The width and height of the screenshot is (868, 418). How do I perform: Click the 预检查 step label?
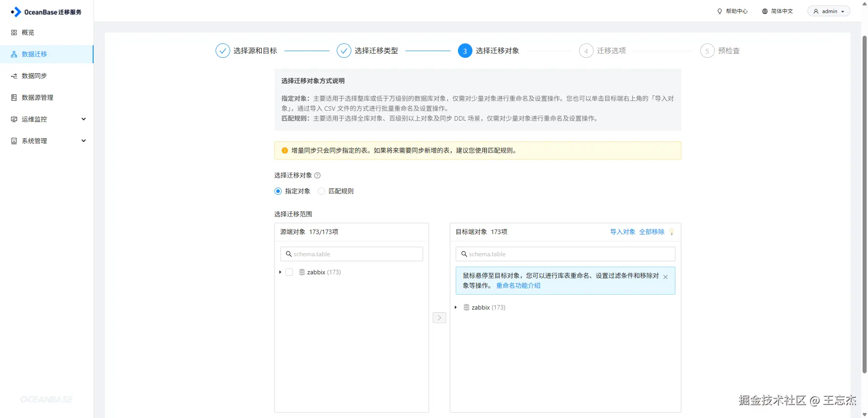729,51
